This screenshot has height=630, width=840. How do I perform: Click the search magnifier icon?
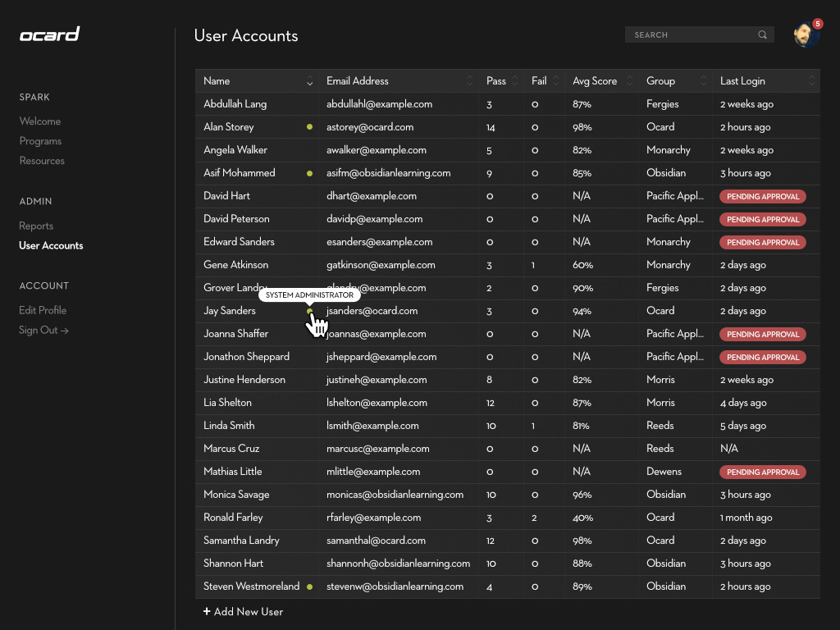762,35
